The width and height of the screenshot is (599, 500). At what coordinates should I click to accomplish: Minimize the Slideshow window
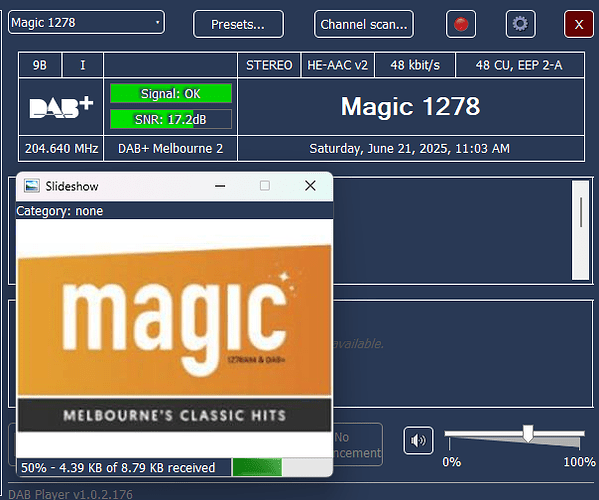(220, 186)
